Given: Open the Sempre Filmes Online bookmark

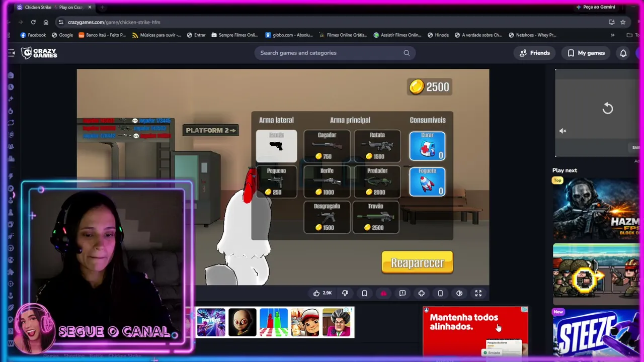Looking at the screenshot, I should [x=235, y=35].
